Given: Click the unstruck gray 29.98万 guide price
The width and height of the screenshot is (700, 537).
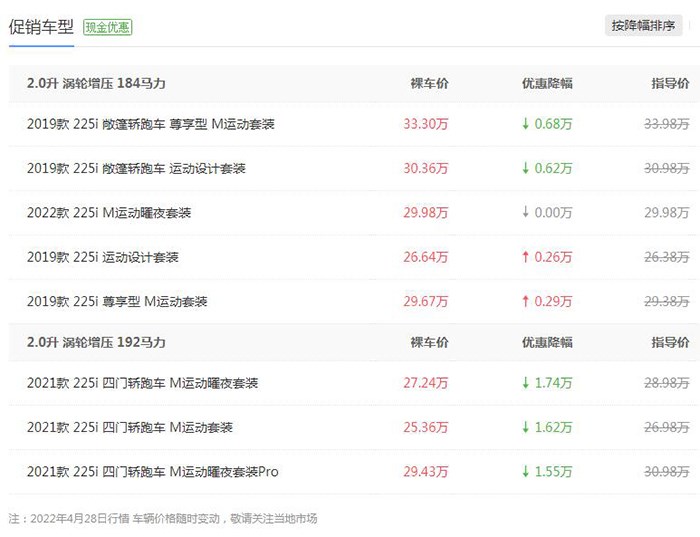Looking at the screenshot, I should [x=667, y=212].
